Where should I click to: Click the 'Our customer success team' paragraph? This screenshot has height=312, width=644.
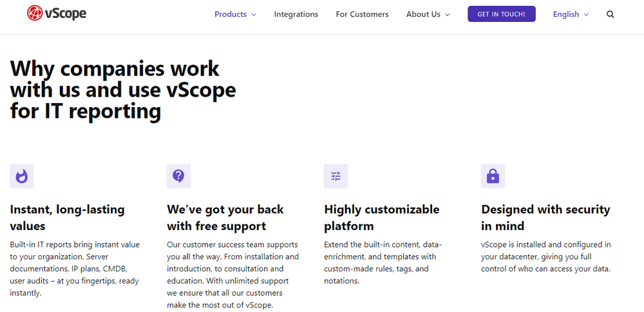tap(233, 275)
